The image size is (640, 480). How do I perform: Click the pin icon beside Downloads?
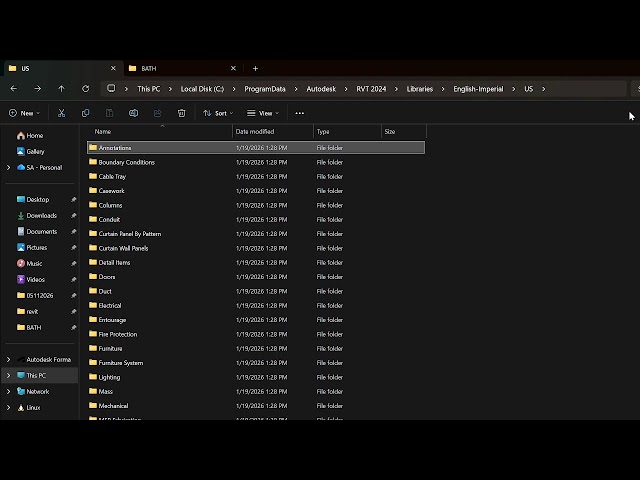pos(73,216)
